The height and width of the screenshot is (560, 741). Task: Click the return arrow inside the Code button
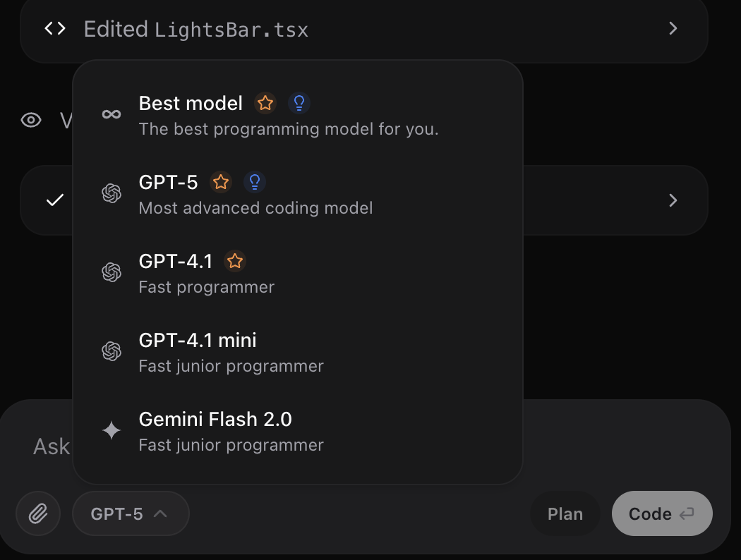(x=687, y=513)
